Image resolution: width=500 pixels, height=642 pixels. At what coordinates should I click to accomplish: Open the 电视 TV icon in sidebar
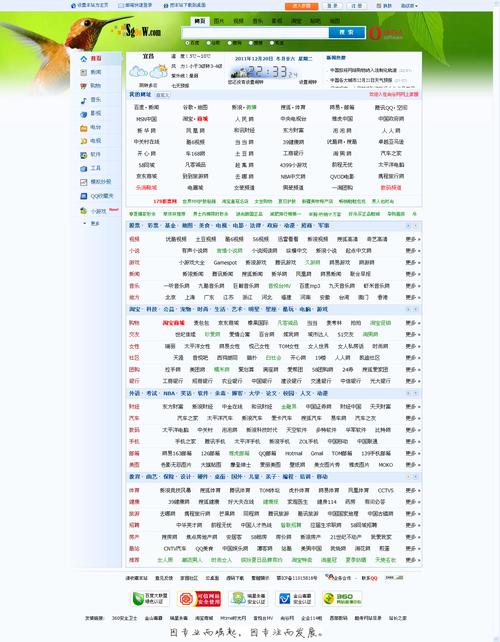point(84,141)
